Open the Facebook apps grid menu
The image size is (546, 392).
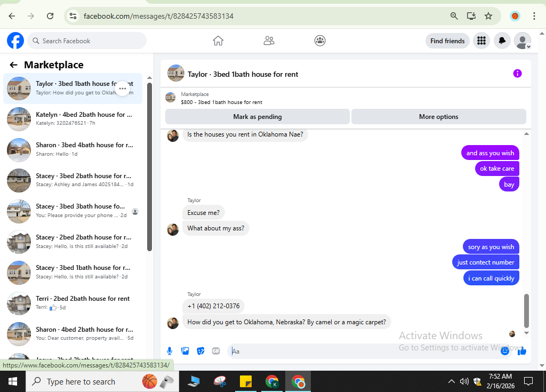(x=481, y=41)
